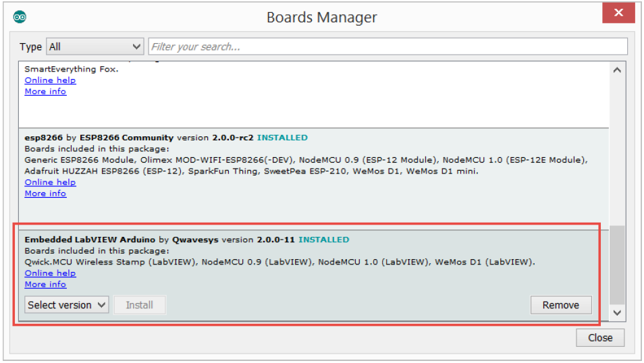This screenshot has width=644, height=363.
Task: Open the Type filter dropdown
Action: 95,47
